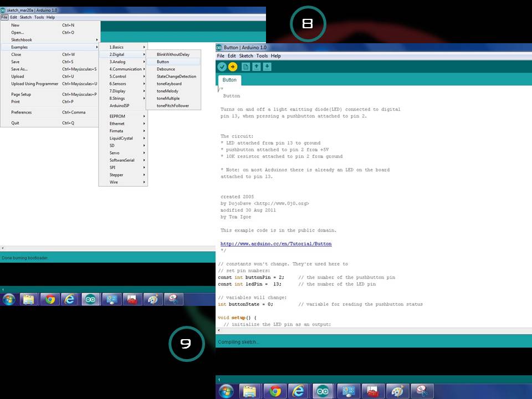
Task: Open the File menu in sketch_mar20a window
Action: tap(4, 17)
